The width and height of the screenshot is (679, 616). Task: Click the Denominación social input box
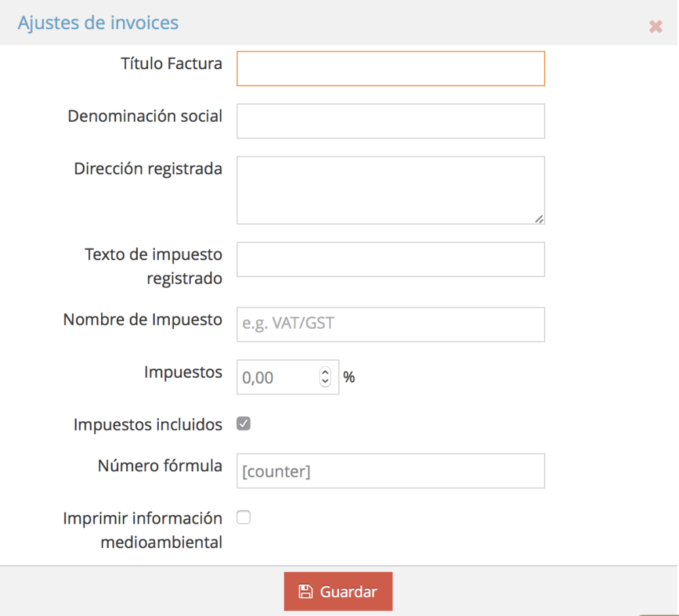[x=390, y=121]
